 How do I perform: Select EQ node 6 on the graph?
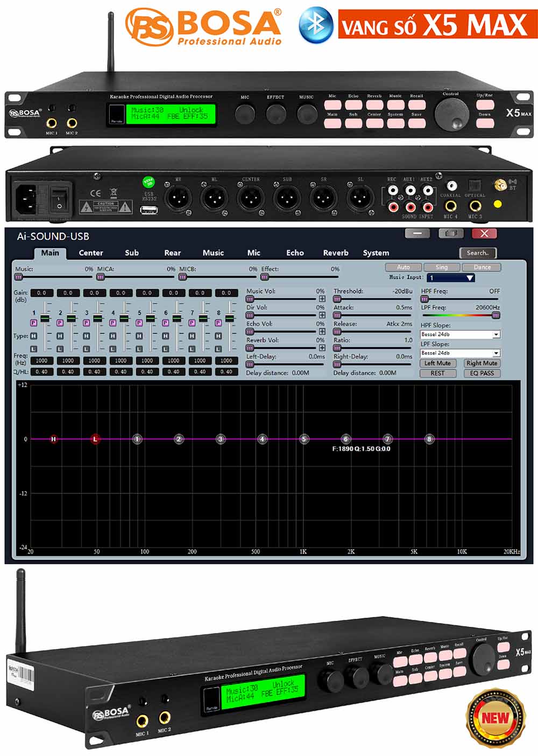click(346, 439)
